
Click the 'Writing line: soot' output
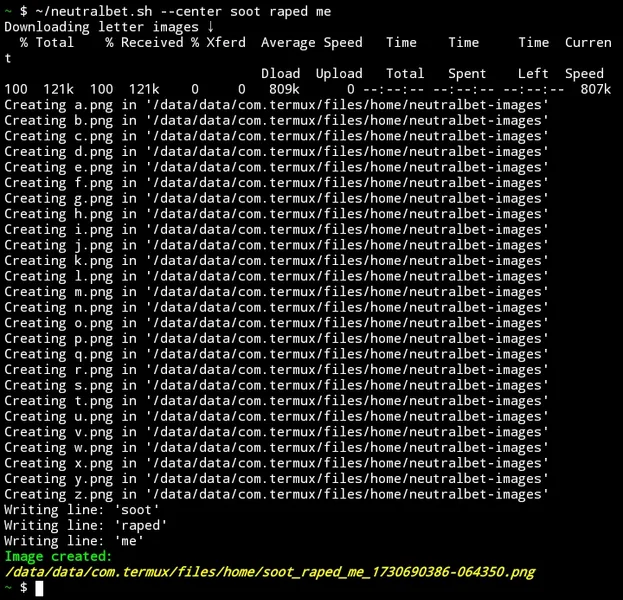pyautogui.click(x=82, y=510)
